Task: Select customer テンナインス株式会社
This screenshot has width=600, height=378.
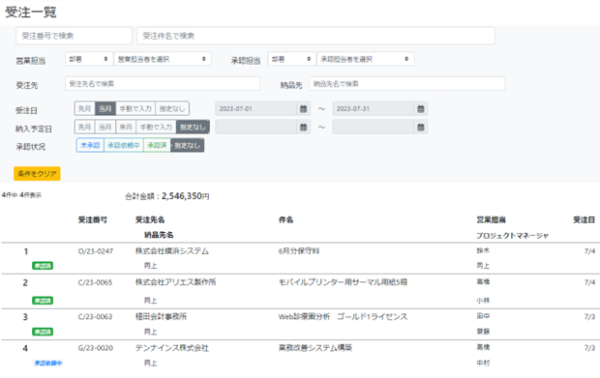Action: click(x=172, y=348)
